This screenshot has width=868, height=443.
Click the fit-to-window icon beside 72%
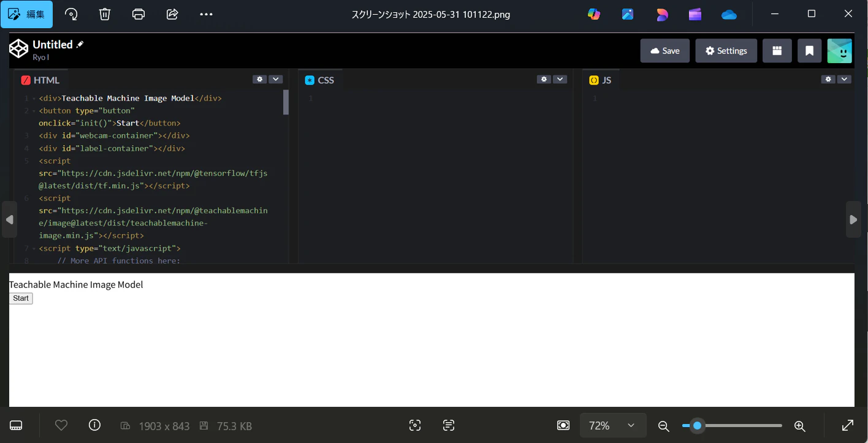563,425
